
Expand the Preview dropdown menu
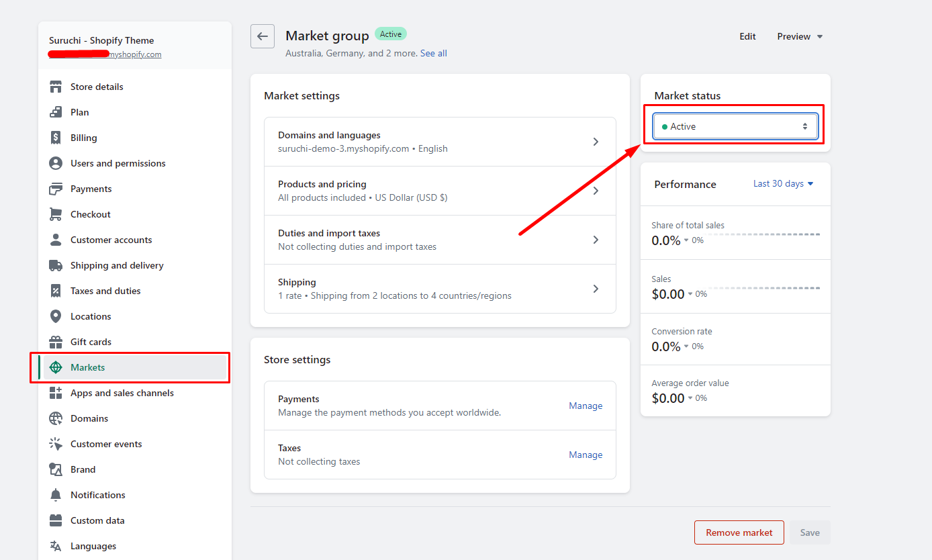(800, 36)
